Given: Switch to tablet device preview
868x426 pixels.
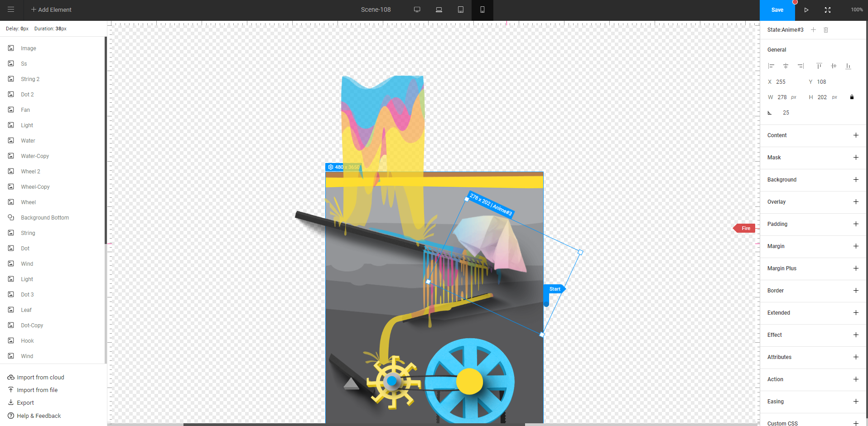Looking at the screenshot, I should click(x=460, y=10).
